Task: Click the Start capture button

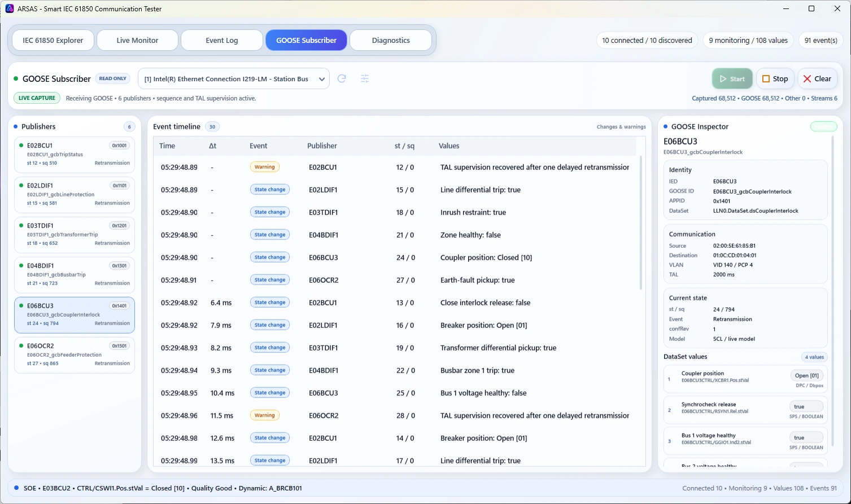Action: (732, 79)
